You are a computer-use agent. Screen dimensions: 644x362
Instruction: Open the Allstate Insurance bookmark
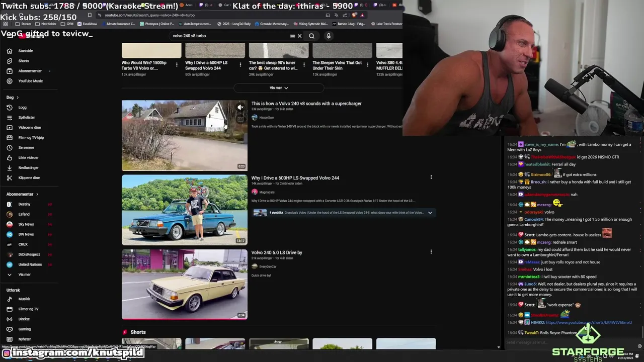coord(118,24)
